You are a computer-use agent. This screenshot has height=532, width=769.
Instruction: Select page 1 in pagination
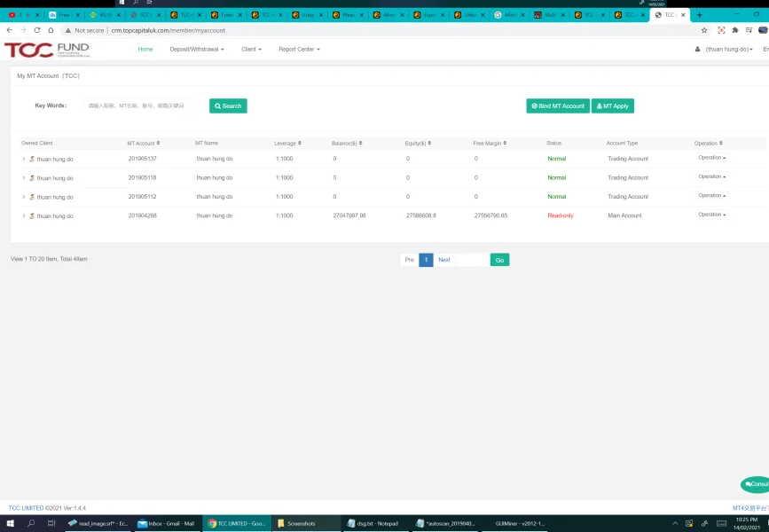pyautogui.click(x=426, y=260)
